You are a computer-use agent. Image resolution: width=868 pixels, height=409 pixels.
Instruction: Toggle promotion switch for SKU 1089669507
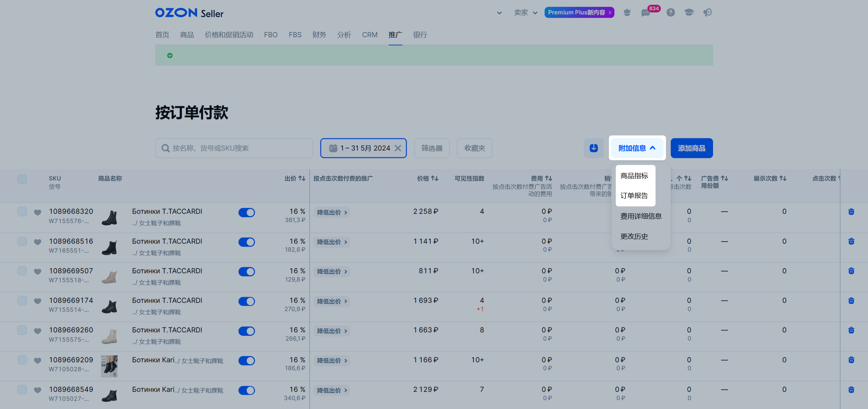pyautogui.click(x=246, y=272)
